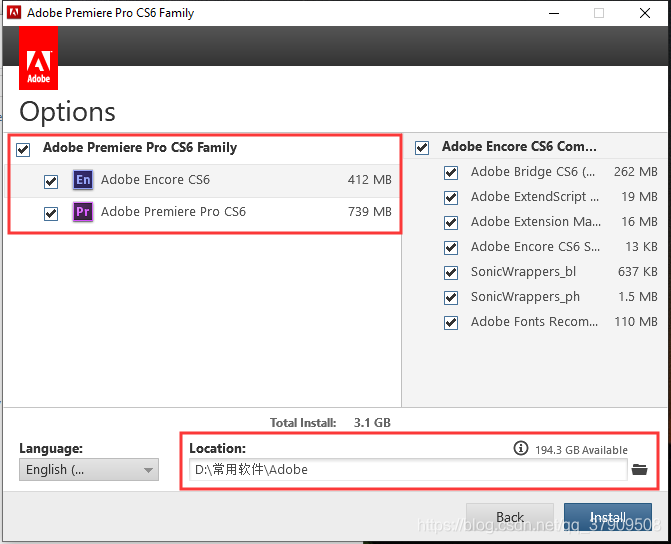
Task: Click the Adobe Fonts Recom... component name
Action: pos(534,321)
